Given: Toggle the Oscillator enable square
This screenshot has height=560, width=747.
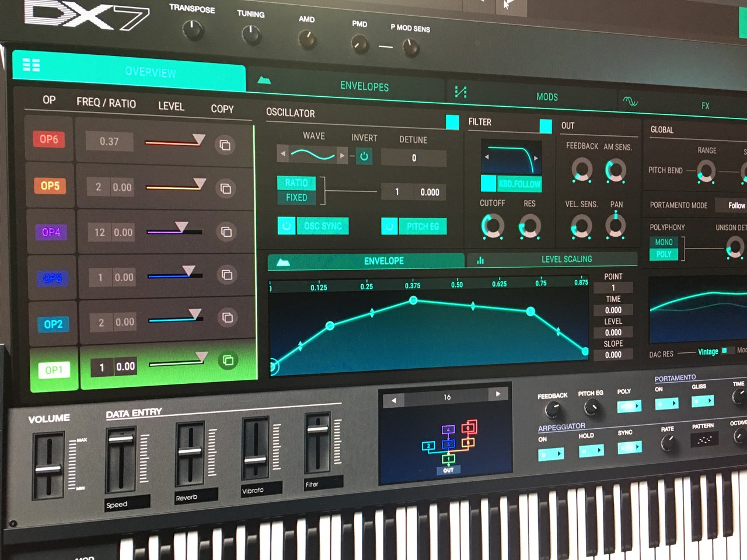Looking at the screenshot, I should tap(452, 122).
